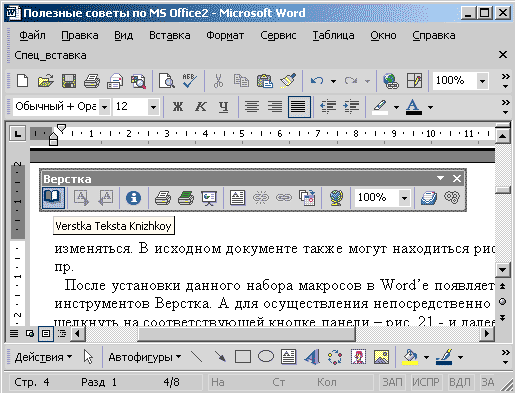Draw a rectangle shape tool
Screen dimensions: 515x393
[x=243, y=357]
